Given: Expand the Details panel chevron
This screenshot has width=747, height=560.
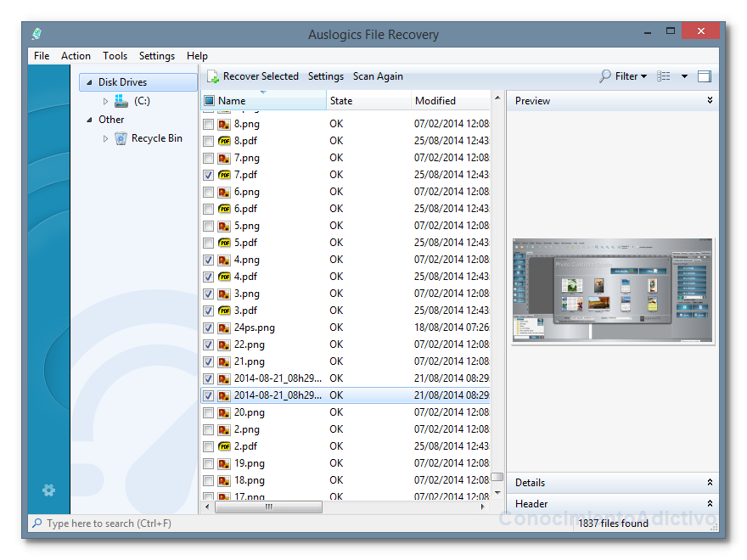Looking at the screenshot, I should [710, 482].
